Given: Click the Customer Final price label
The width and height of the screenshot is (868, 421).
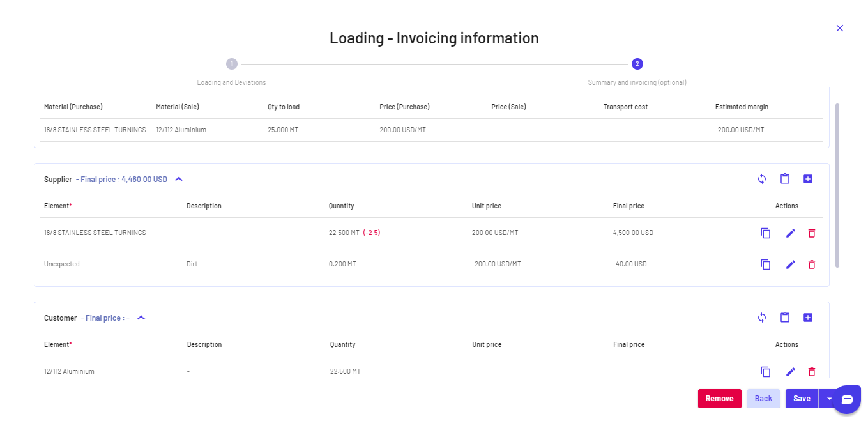Looking at the screenshot, I should 105,318.
